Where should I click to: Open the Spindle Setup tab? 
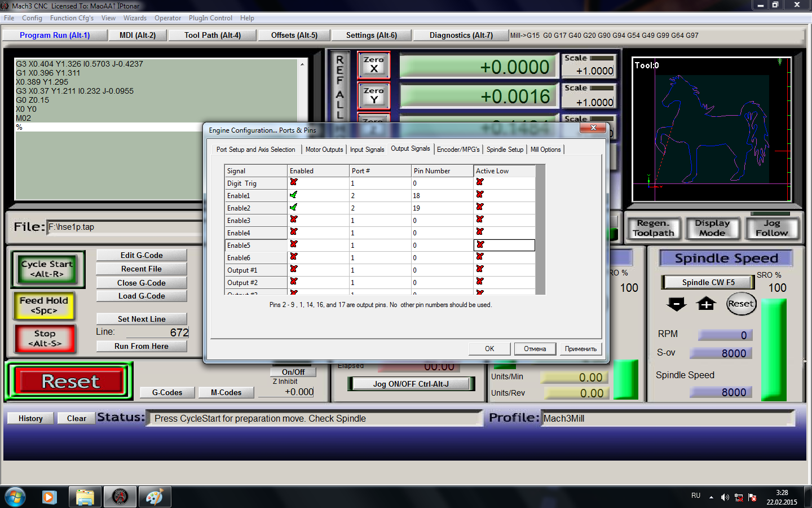pos(505,150)
